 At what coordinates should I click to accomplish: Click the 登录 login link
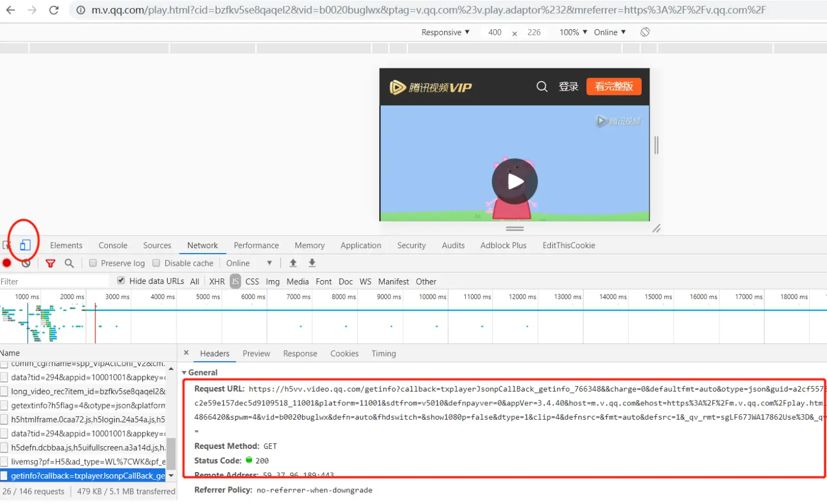tap(568, 87)
